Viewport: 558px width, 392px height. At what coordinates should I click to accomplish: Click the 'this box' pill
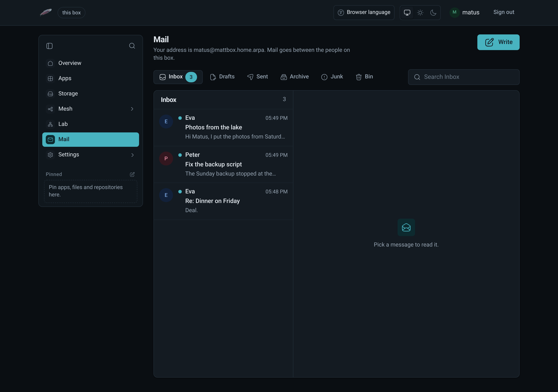[71, 13]
